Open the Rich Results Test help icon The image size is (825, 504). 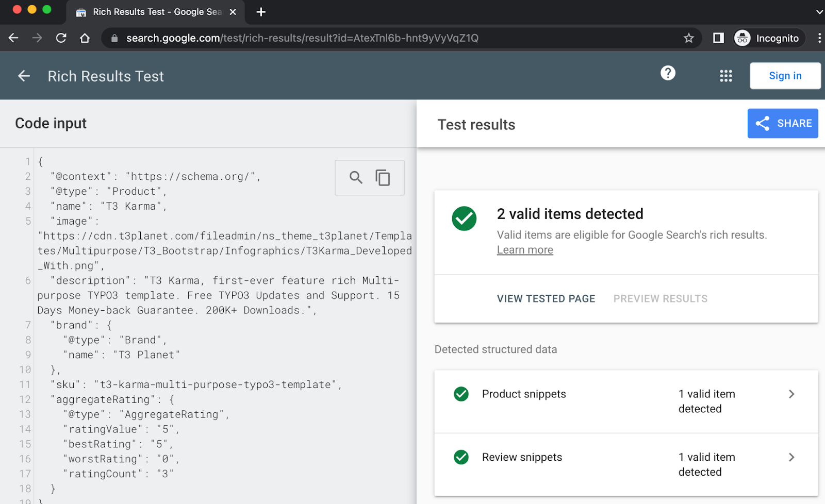click(x=668, y=73)
